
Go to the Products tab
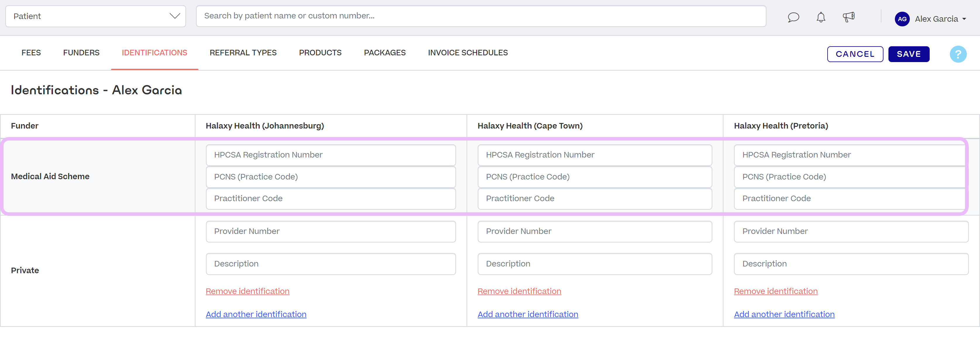click(320, 52)
